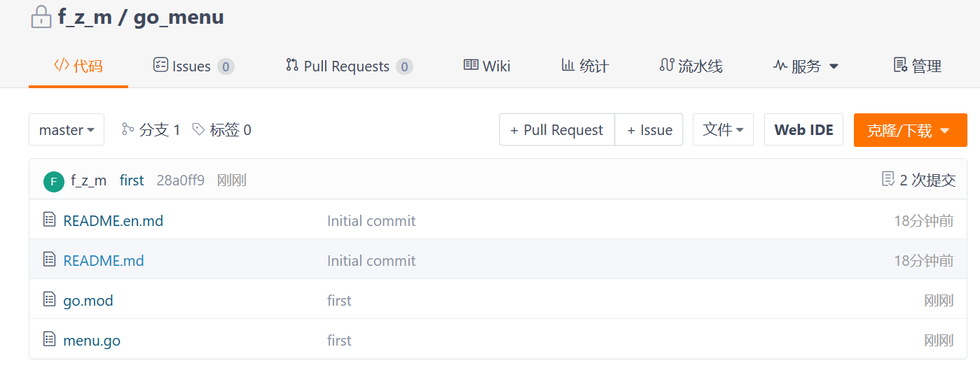This screenshot has width=980, height=375.
Task: Launch the Web IDE button
Action: (x=803, y=129)
